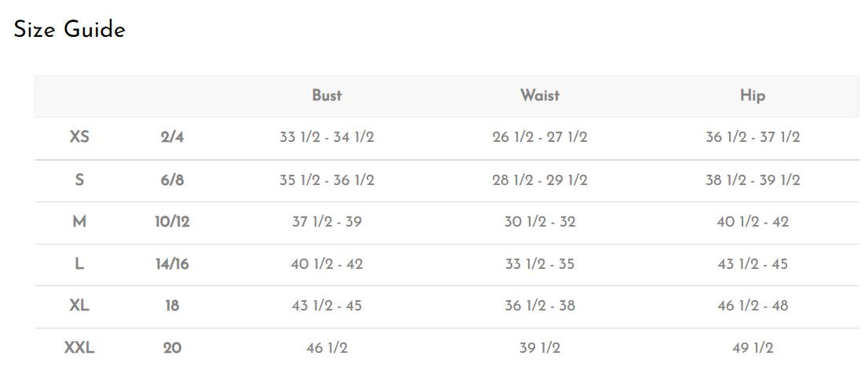868x392 pixels.
Task: Click L hip measurement 43 1/2 - 45
Action: point(753,264)
